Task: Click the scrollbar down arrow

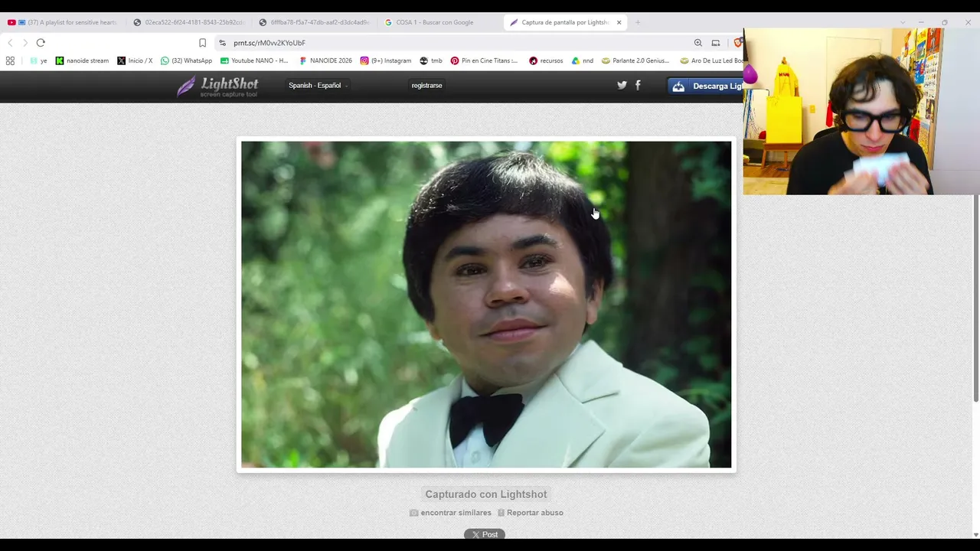Action: [x=975, y=534]
